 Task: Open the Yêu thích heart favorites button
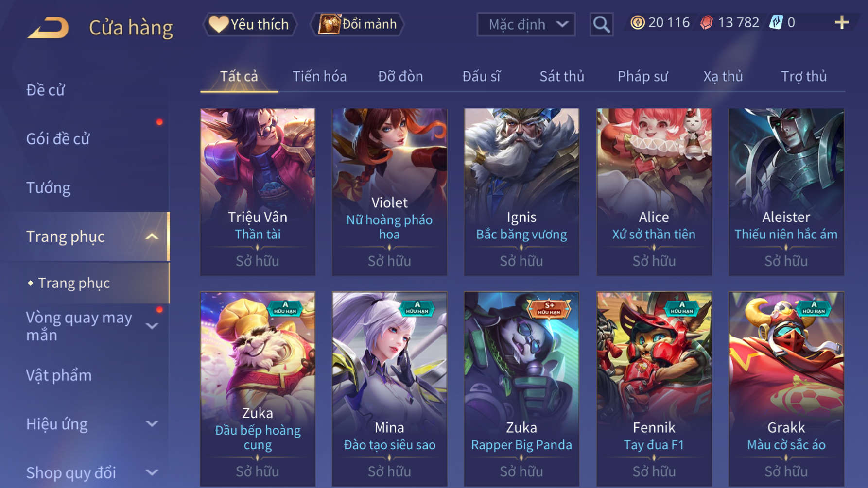point(250,24)
